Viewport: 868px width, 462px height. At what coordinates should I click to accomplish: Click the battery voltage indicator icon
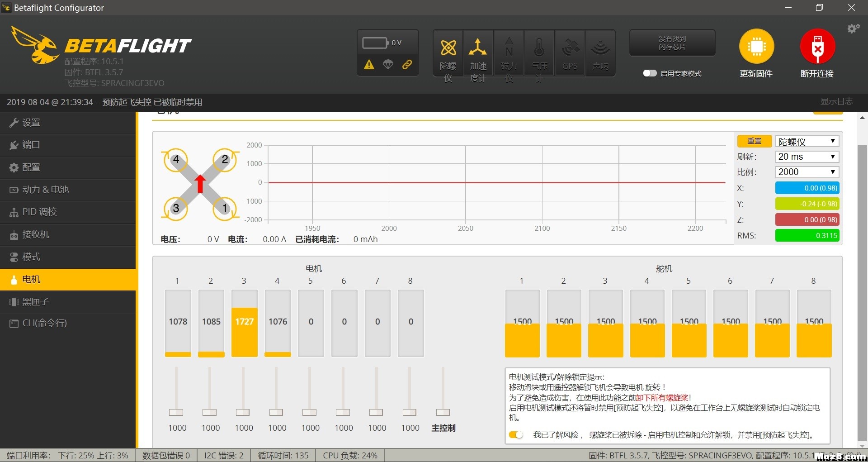[375, 43]
